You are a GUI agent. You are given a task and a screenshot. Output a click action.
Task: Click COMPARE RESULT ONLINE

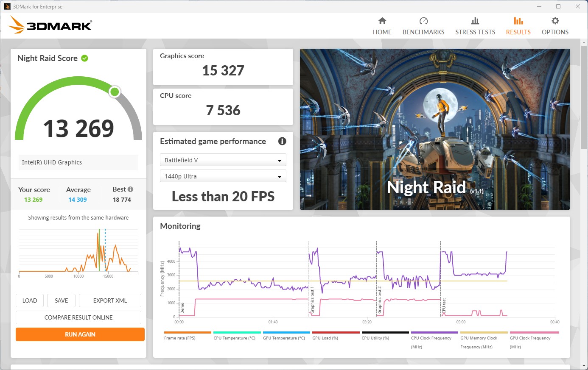78,317
